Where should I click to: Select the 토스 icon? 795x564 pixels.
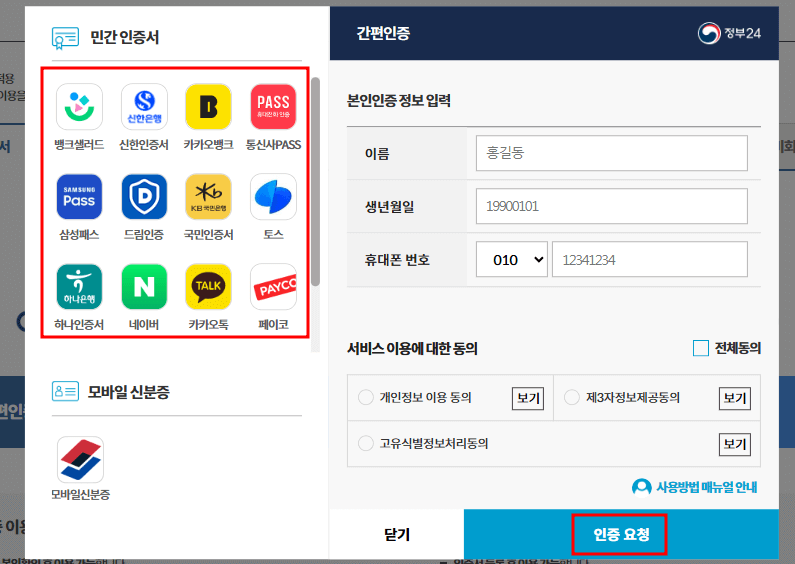[x=273, y=197]
